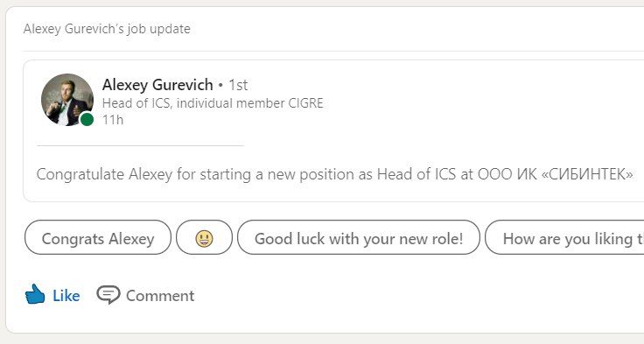Click the thin divider below 11h
Viewport: 644px width, 344px height.
[141, 145]
